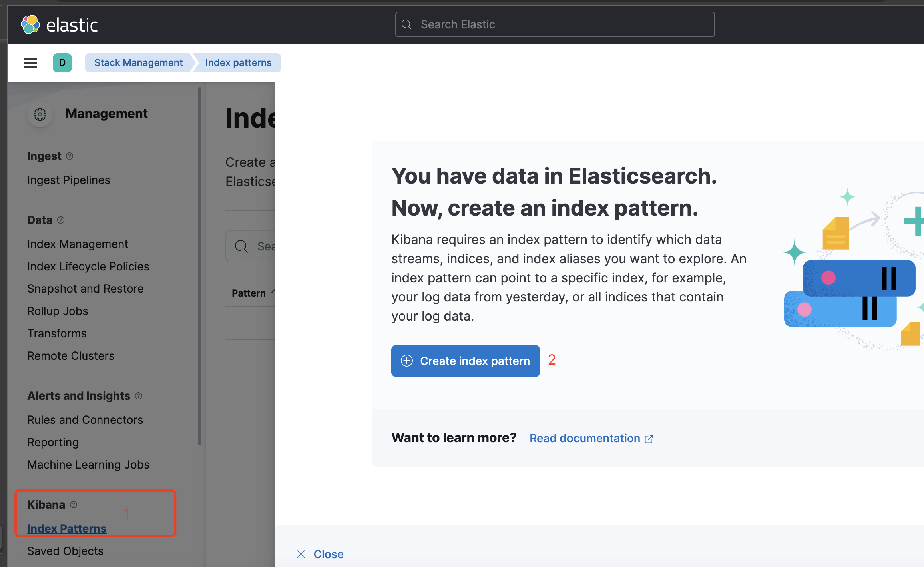Click the Index patterns breadcrumb
The height and width of the screenshot is (567, 924).
(238, 63)
